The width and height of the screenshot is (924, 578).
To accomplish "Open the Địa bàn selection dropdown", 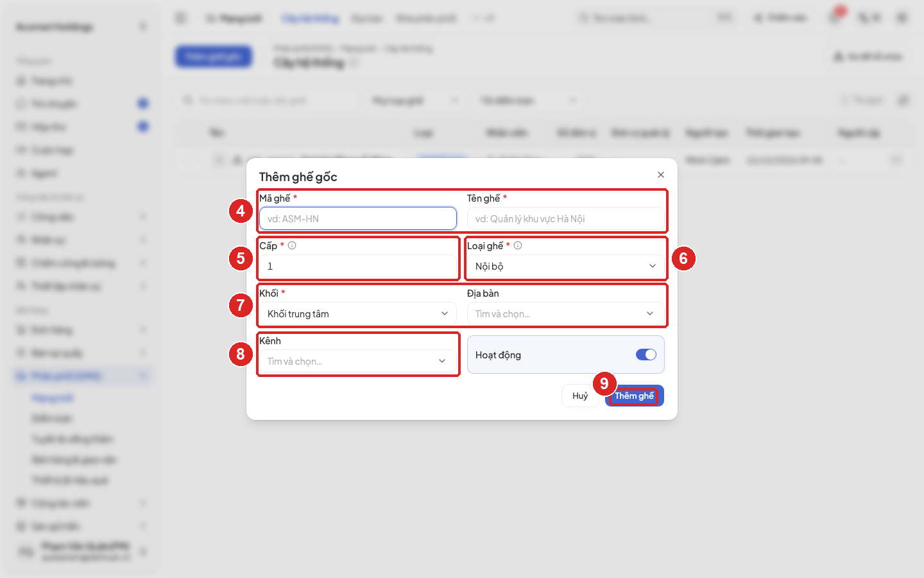I will tap(566, 313).
